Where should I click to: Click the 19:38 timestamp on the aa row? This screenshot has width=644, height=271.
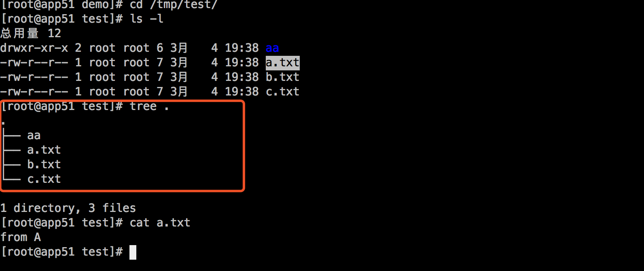[242, 48]
